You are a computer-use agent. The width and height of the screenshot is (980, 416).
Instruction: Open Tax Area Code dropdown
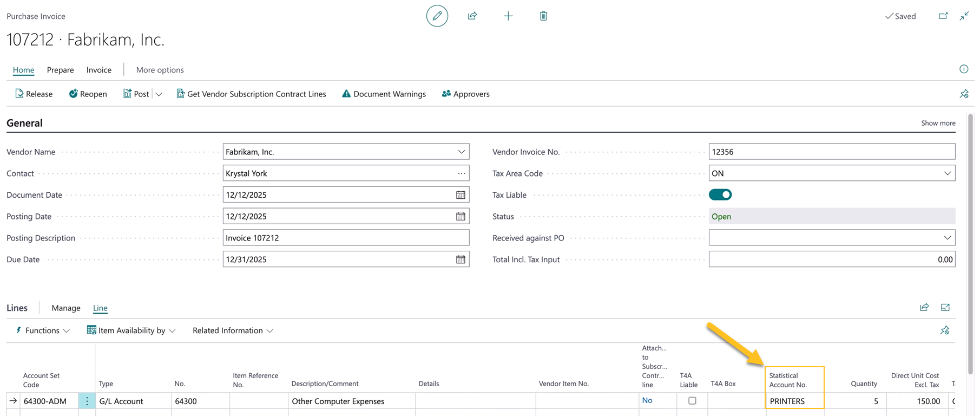[x=948, y=173]
